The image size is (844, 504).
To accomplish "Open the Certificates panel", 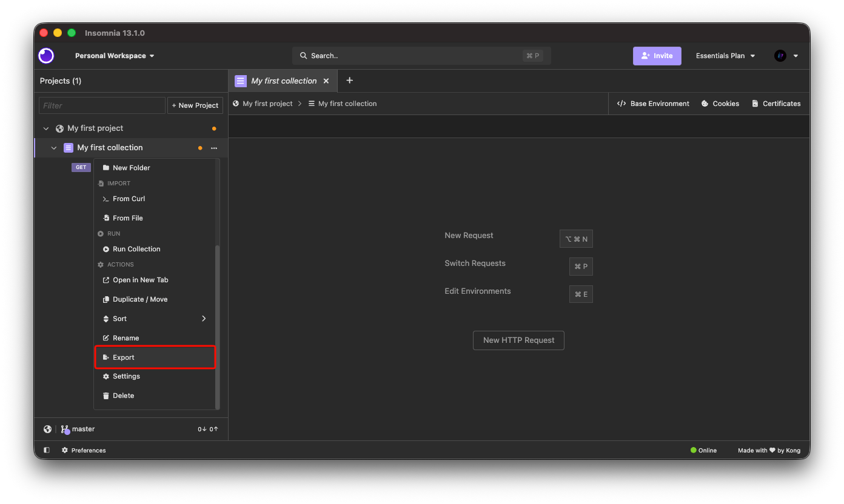I will [x=776, y=104].
